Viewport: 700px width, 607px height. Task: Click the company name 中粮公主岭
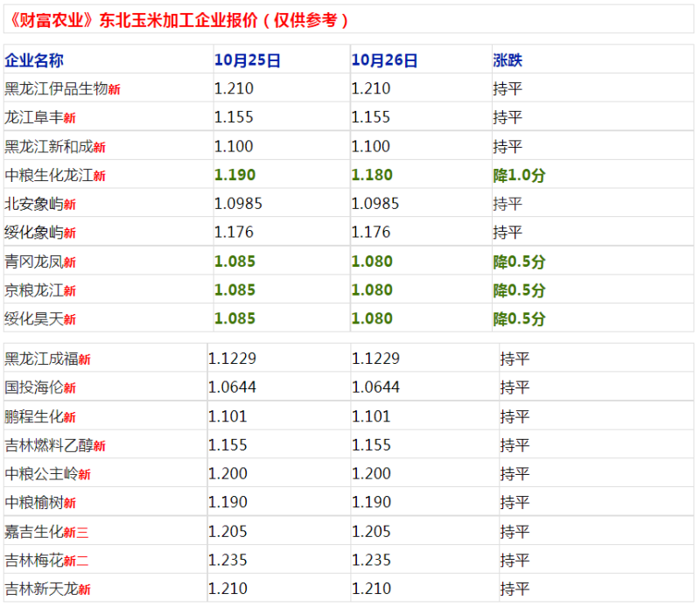tap(41, 473)
